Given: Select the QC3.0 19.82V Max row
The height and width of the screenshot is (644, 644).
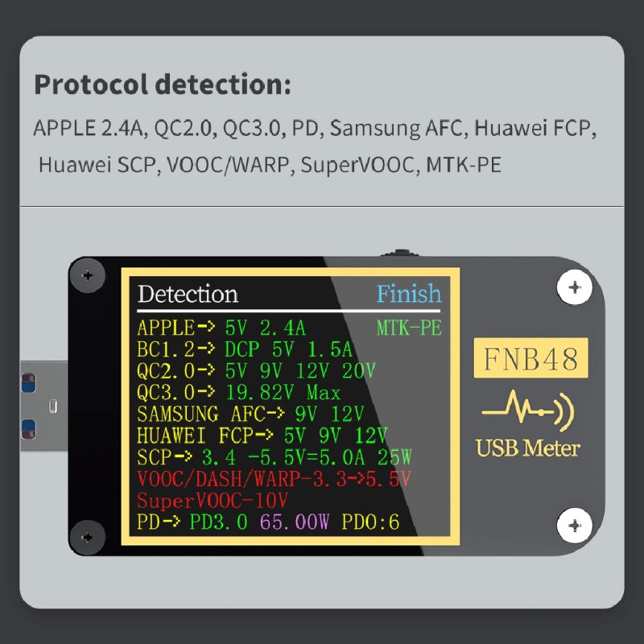Looking at the screenshot, I should pyautogui.click(x=239, y=393).
